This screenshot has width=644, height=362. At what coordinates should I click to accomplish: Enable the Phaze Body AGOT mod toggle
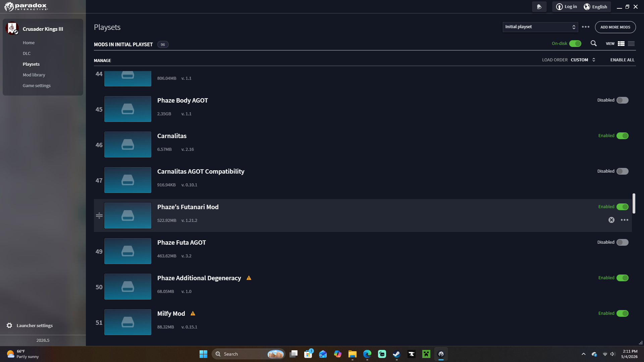click(x=623, y=100)
